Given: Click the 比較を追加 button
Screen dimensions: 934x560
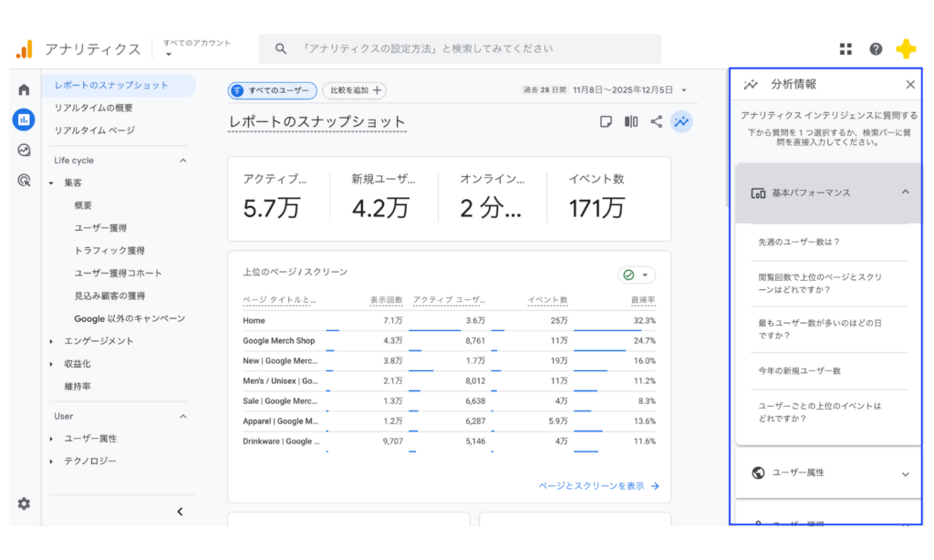Looking at the screenshot, I should pos(354,91).
